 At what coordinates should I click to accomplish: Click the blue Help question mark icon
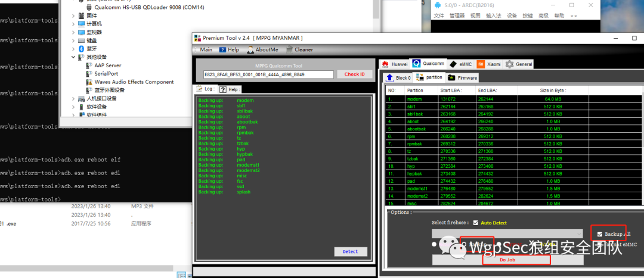click(x=222, y=49)
